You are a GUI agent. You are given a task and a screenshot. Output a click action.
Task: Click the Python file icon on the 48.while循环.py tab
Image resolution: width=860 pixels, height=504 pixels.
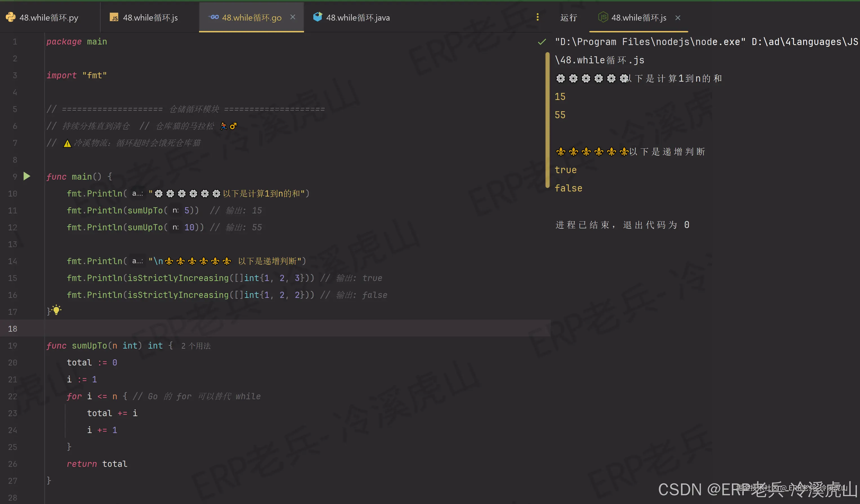pos(11,17)
